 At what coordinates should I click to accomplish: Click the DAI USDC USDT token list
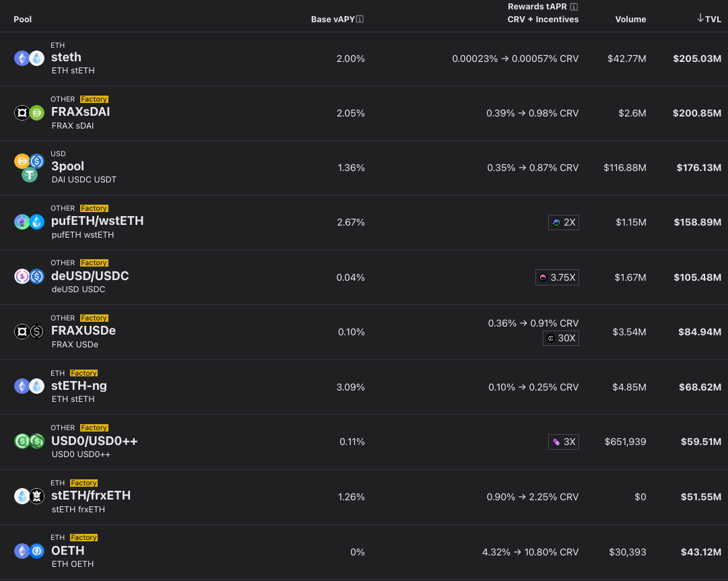[84, 180]
